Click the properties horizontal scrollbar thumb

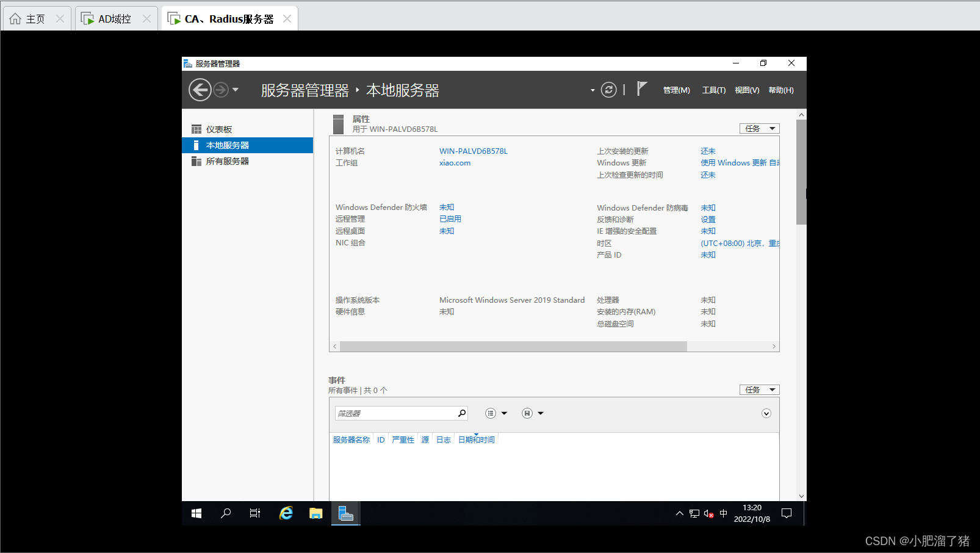point(513,347)
